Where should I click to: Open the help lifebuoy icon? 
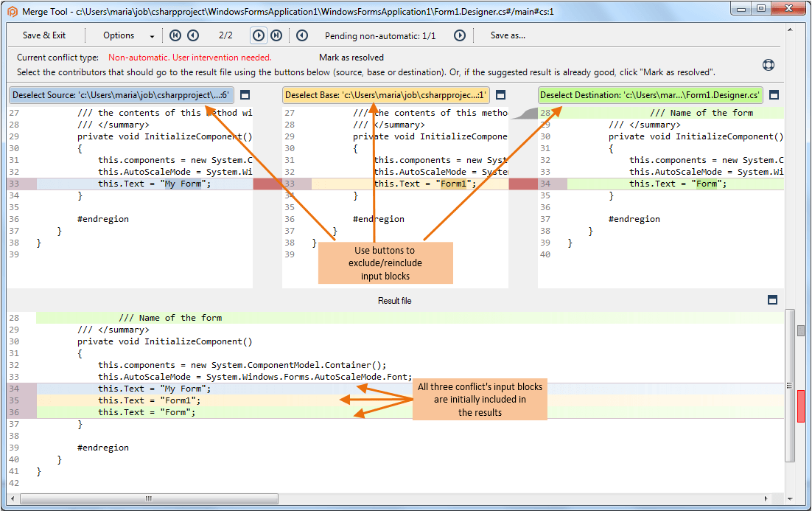click(x=769, y=65)
